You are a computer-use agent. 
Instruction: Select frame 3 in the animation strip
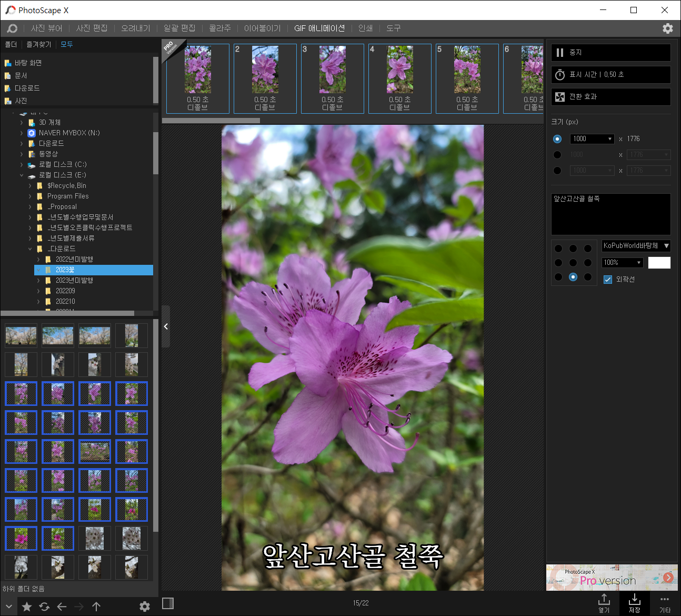pyautogui.click(x=333, y=78)
